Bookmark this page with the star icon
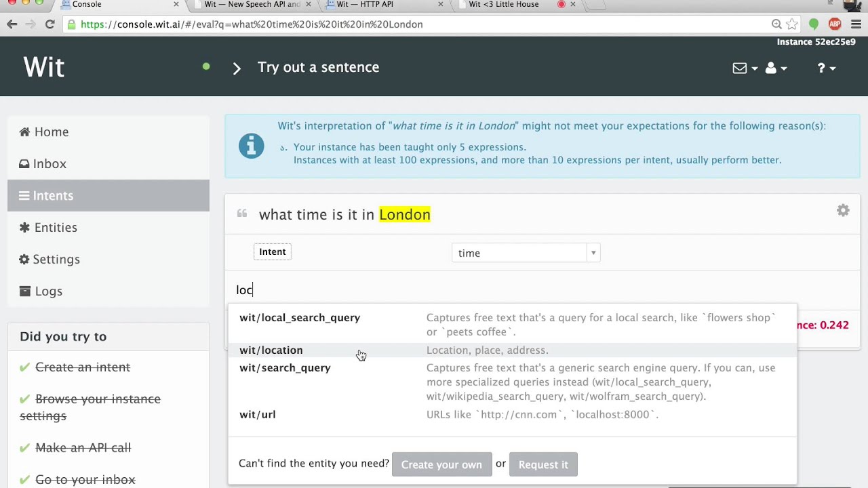 791,24
